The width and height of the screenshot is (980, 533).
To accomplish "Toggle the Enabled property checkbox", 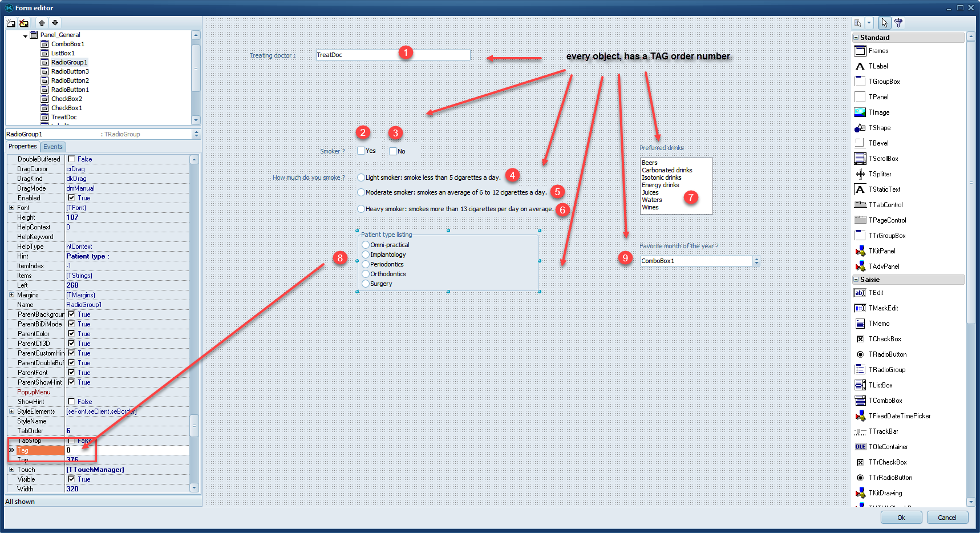I will [71, 198].
